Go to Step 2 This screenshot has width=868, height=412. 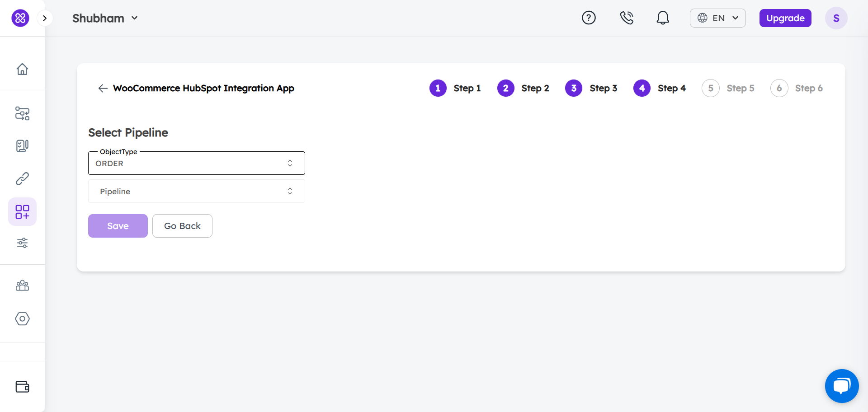point(524,88)
